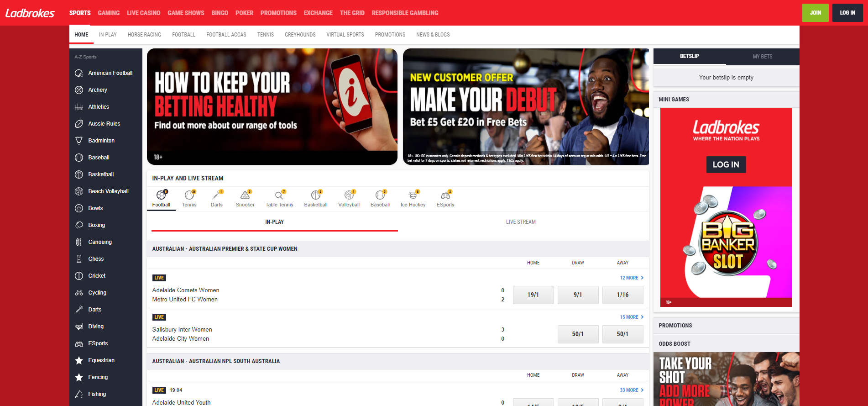Switch in-play filter to Tennis

189,199
